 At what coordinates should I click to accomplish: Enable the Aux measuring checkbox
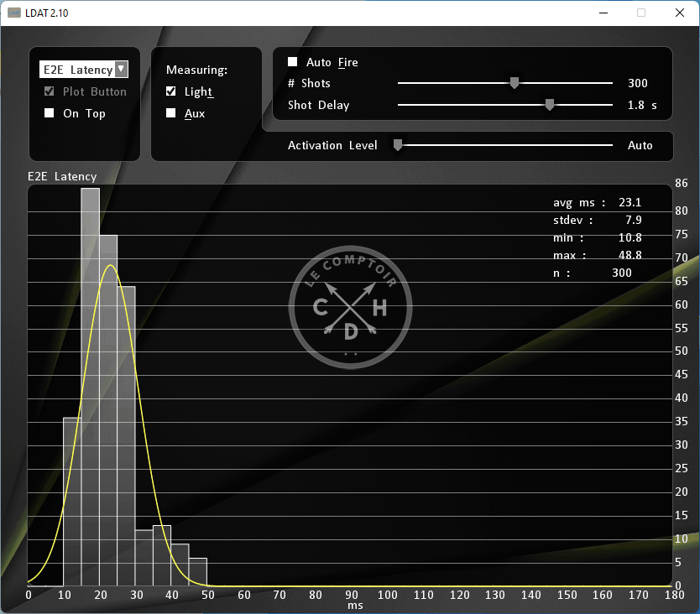[x=171, y=113]
